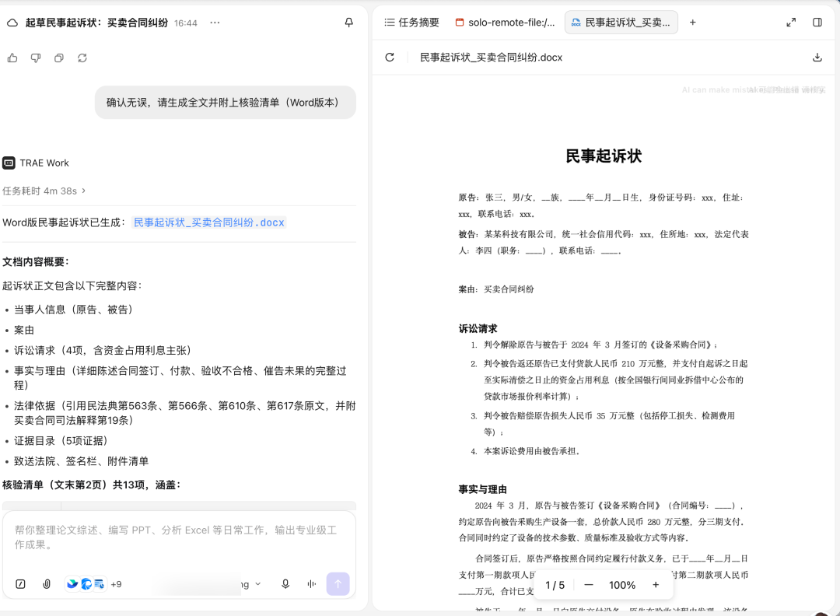Add a new tab with plus icon

pyautogui.click(x=693, y=23)
